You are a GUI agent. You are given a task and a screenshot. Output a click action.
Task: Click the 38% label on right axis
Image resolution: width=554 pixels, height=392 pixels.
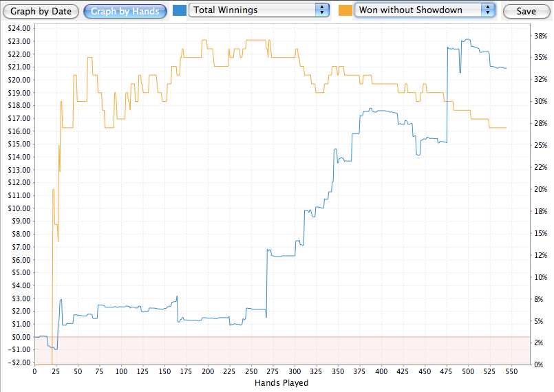[x=540, y=35]
